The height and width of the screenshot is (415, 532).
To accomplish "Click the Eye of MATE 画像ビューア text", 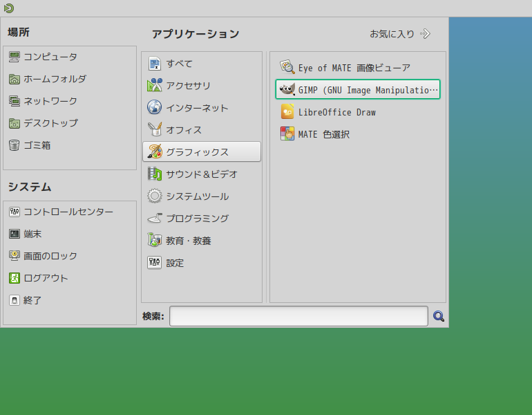I will coord(354,68).
